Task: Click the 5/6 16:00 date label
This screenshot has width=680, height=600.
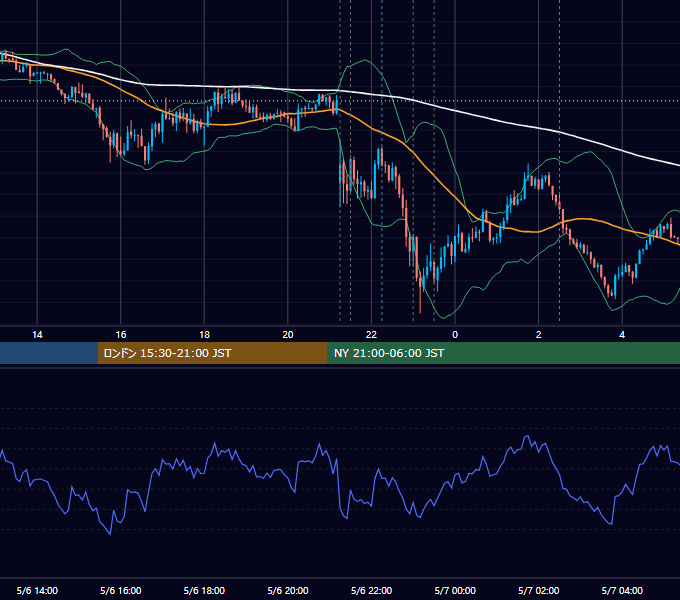Action: (121, 590)
